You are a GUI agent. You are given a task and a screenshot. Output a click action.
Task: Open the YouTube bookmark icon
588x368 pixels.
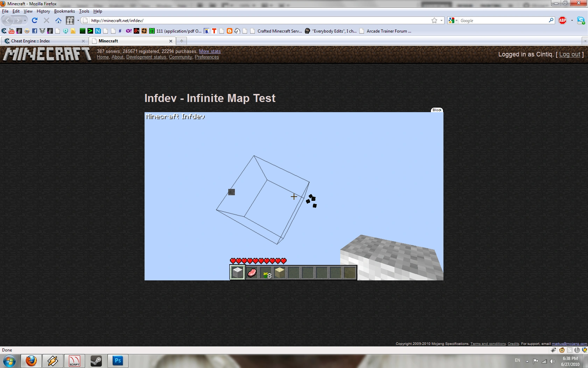click(x=12, y=31)
